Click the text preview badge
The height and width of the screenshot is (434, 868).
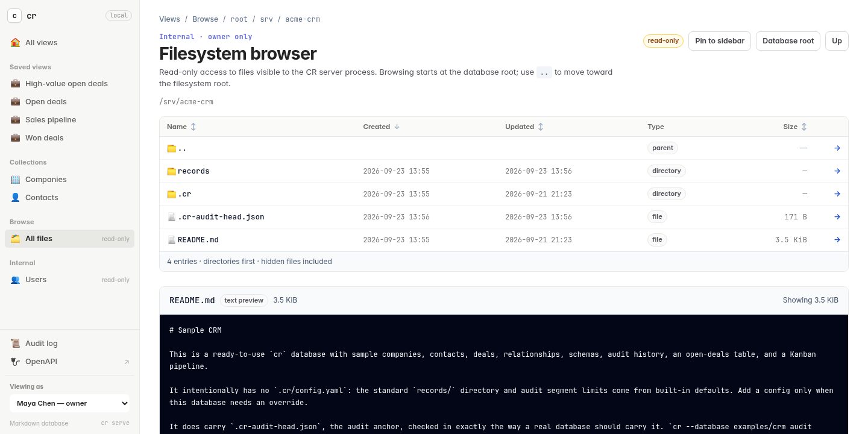[x=244, y=300]
